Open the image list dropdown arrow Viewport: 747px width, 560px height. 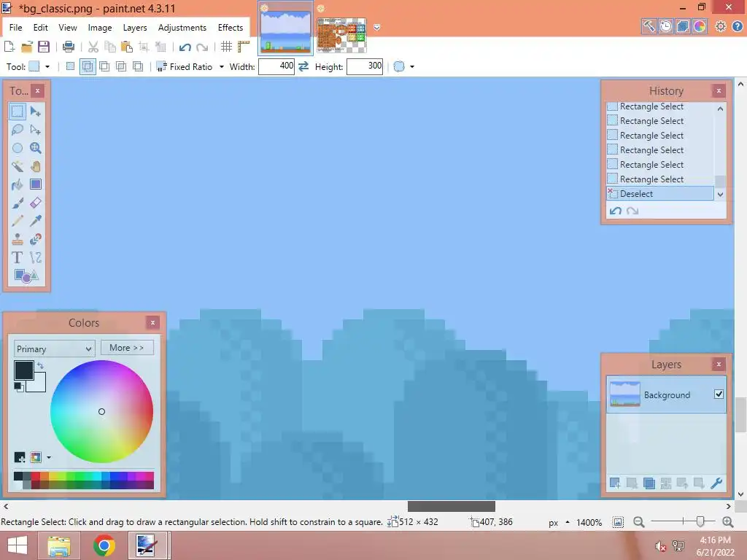[x=377, y=28]
